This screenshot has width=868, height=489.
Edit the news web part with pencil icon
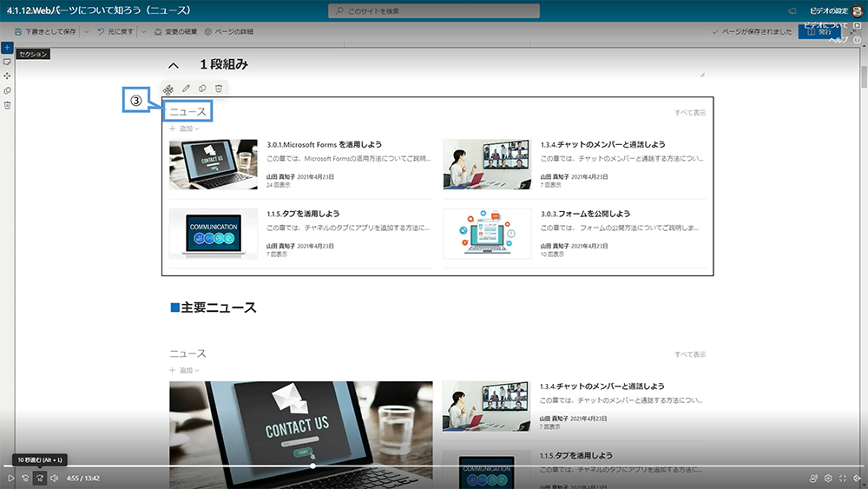point(186,89)
